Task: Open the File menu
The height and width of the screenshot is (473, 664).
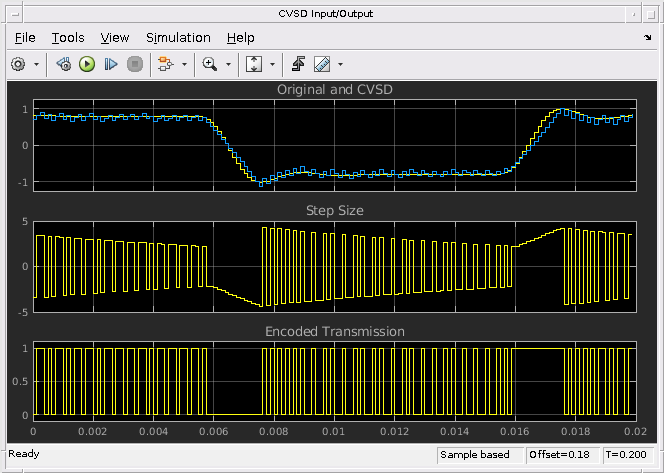Action: [25, 38]
